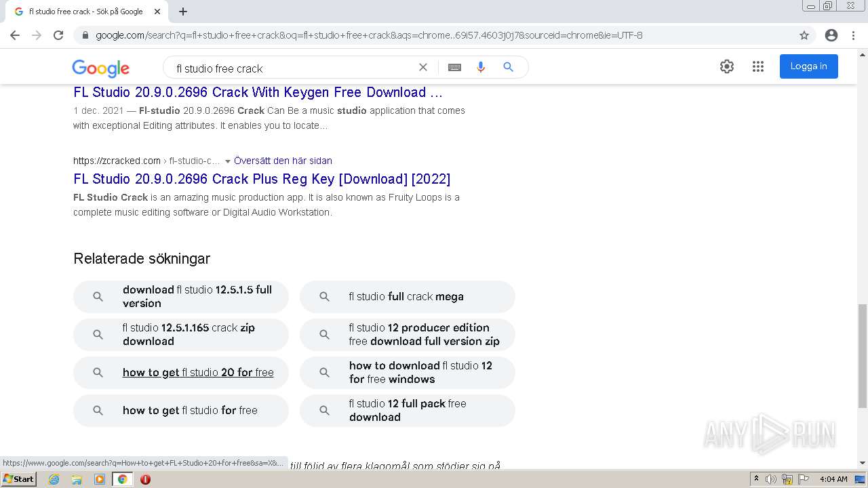Expand the zcracked.com result dropdown arrow
This screenshot has width=868, height=488.
[228, 161]
